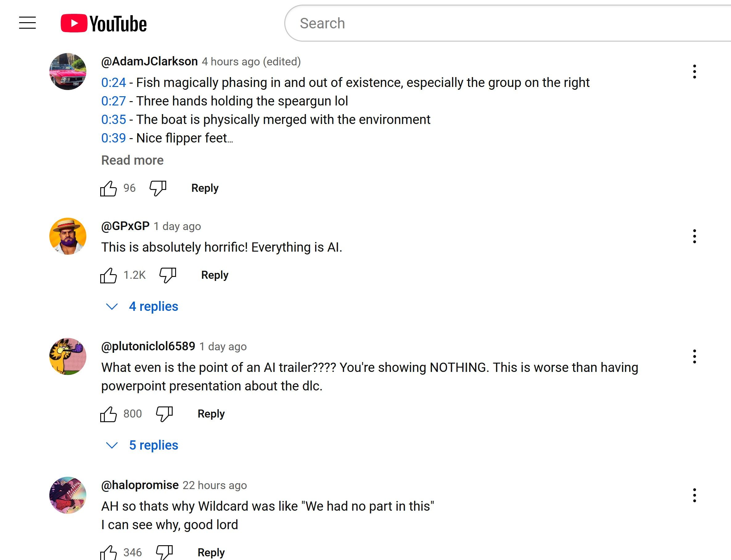731x560 pixels.
Task: Open the hamburger guide menu
Action: click(x=27, y=23)
